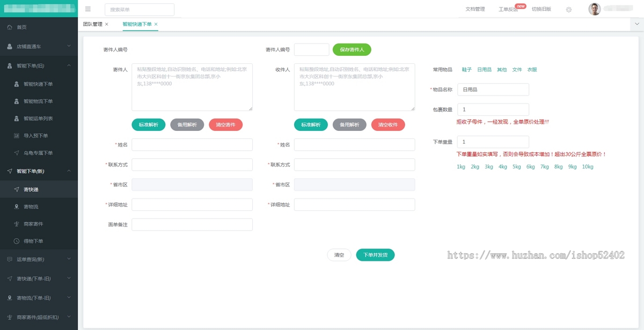Click the 清空收件 button
The width and height of the screenshot is (644, 330).
[388, 124]
